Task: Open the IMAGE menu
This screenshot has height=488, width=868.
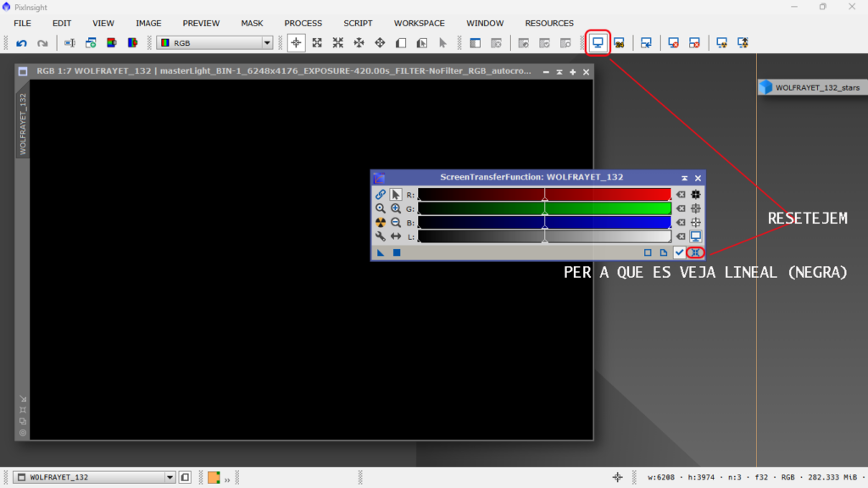Action: tap(148, 23)
